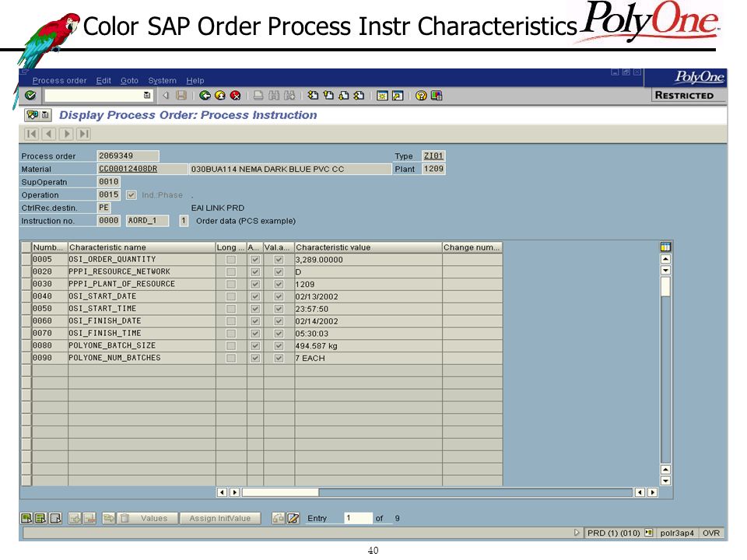The image size is (747, 560).
Task: Click the Generate Shortcut icon
Action: point(398,96)
